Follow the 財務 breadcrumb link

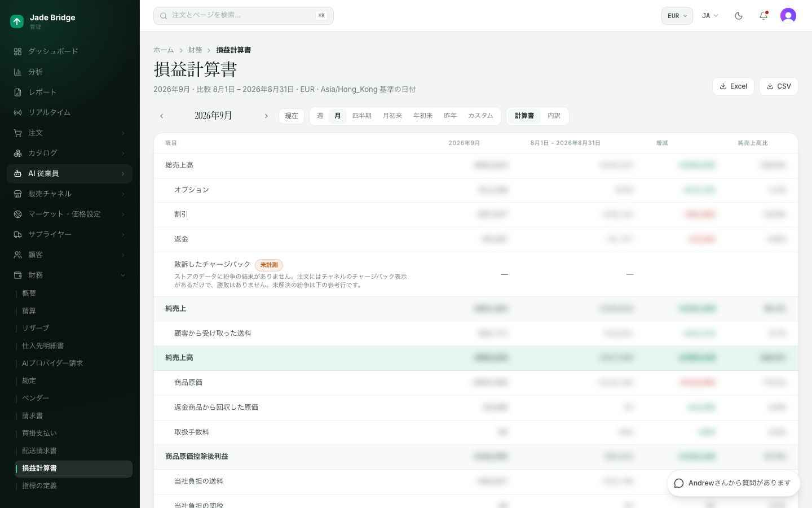pos(195,50)
